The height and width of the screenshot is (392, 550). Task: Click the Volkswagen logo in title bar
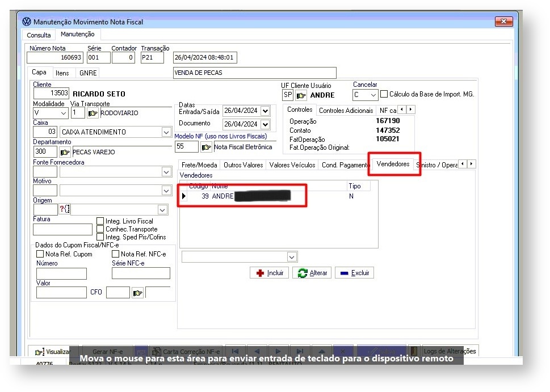[27, 22]
